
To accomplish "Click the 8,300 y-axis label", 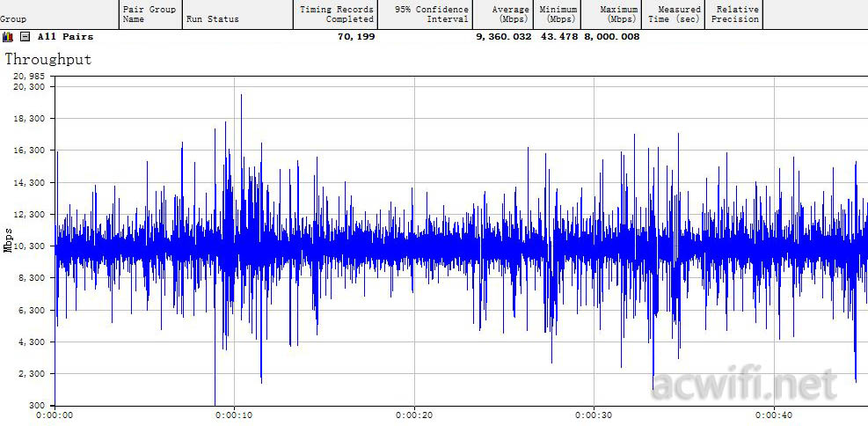I will coord(33,277).
